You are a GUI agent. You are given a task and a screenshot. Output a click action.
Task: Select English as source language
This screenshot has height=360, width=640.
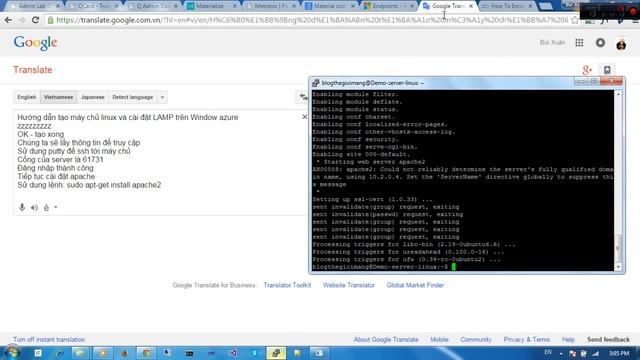tap(27, 97)
